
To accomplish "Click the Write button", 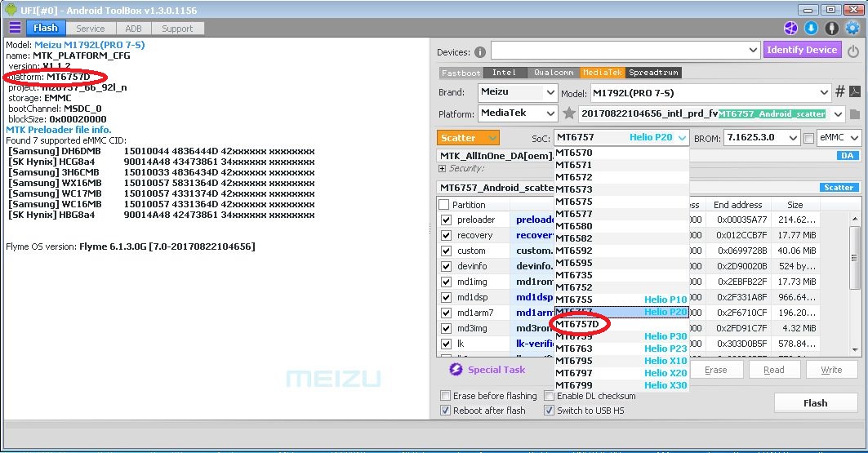I will tap(831, 370).
